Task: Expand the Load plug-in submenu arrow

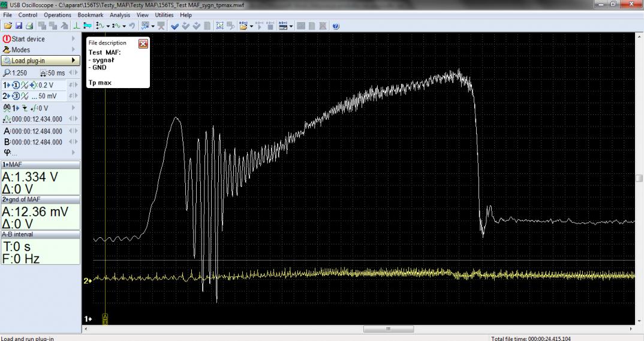Action: point(74,61)
